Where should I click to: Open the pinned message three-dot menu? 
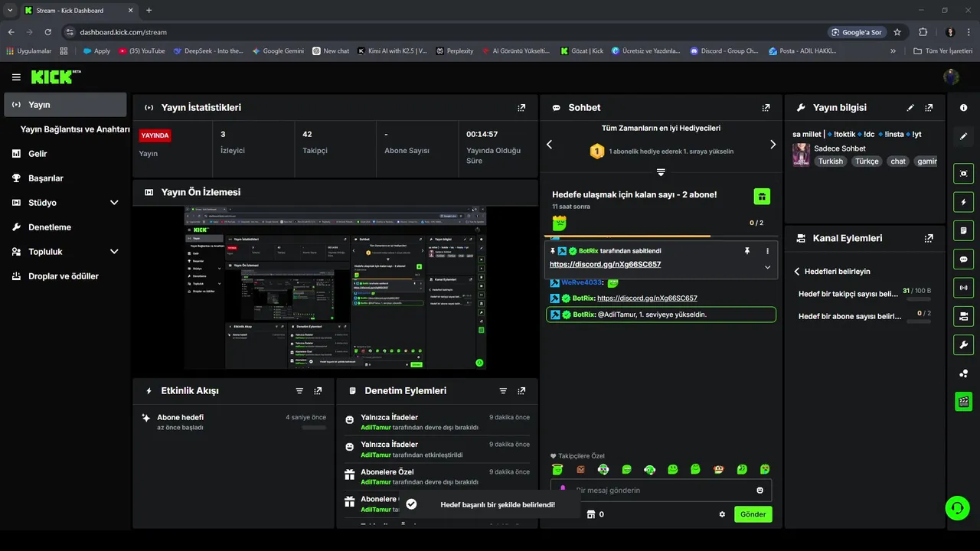(x=767, y=251)
